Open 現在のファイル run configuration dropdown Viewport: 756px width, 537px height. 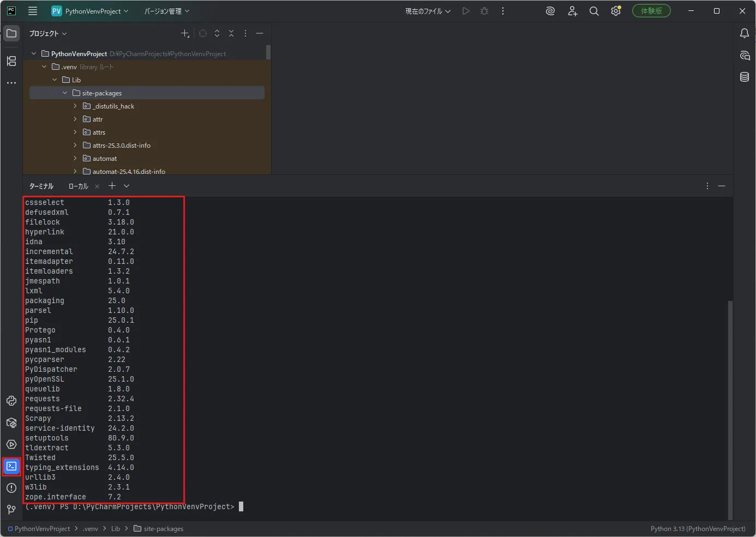point(428,11)
